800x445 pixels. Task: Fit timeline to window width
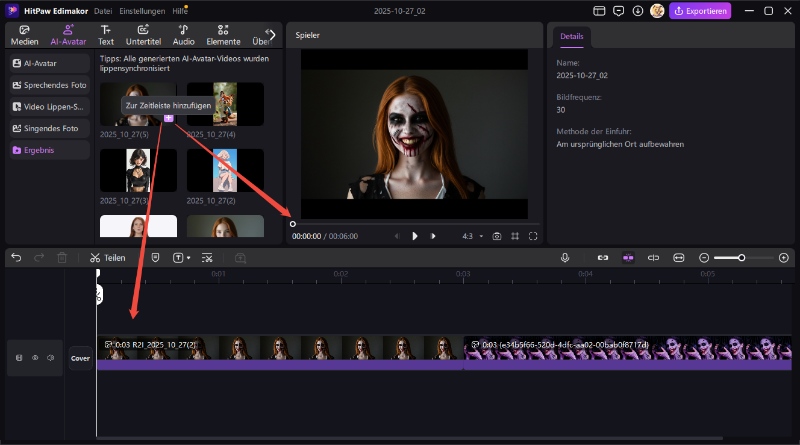pos(679,258)
